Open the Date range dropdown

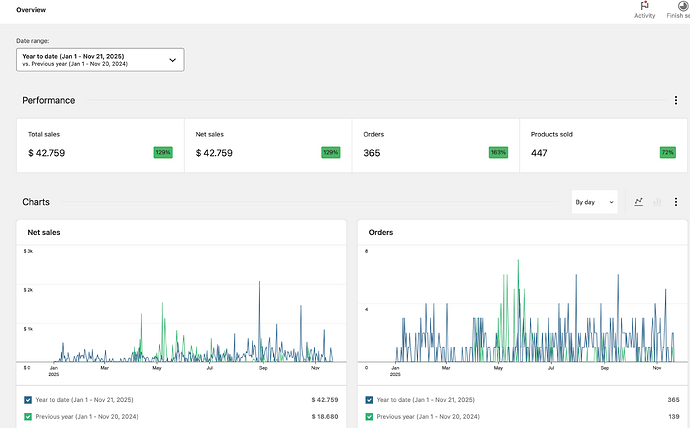coord(100,60)
